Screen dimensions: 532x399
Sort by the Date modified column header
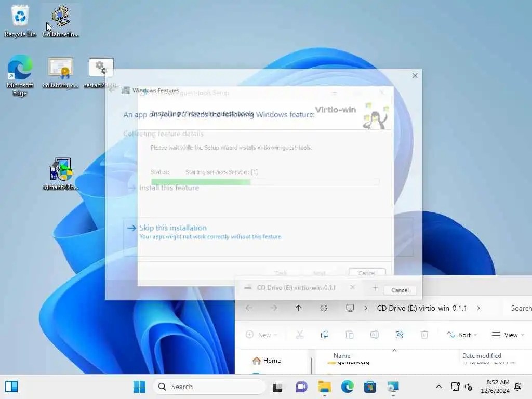[482, 355]
